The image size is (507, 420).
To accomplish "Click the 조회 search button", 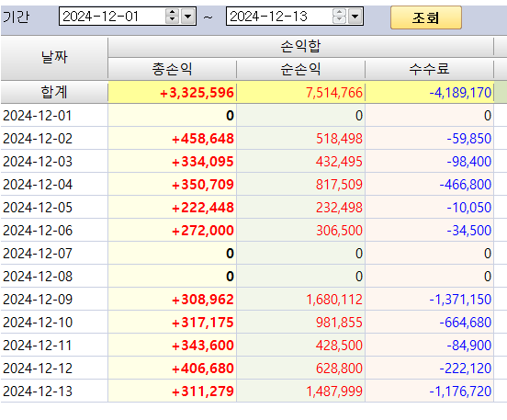I will (x=426, y=17).
